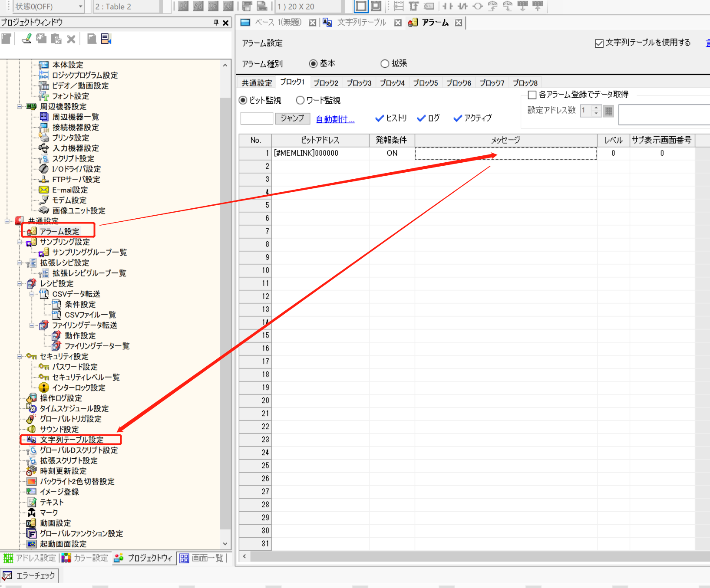
Task: Uncheck 文字列テーブルを使用する checkbox
Action: pos(599,43)
